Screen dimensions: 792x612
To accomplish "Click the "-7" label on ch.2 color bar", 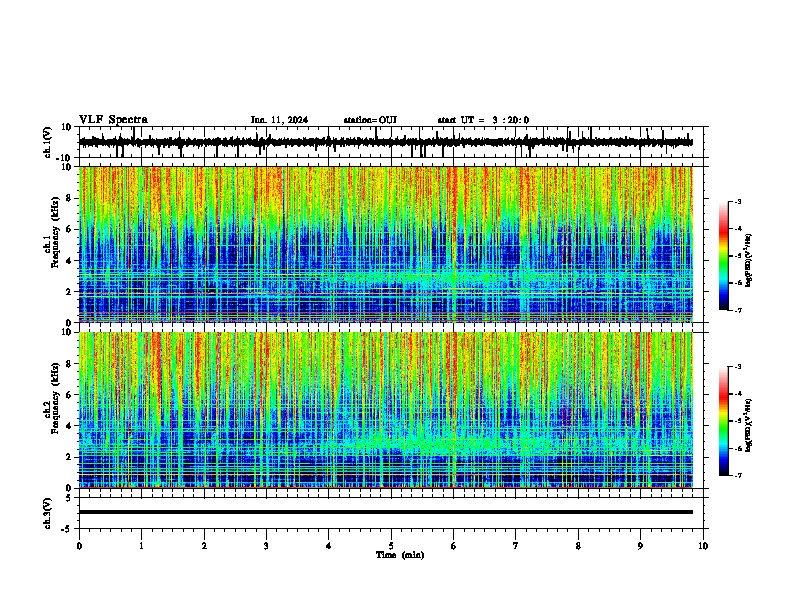I will pos(738,476).
